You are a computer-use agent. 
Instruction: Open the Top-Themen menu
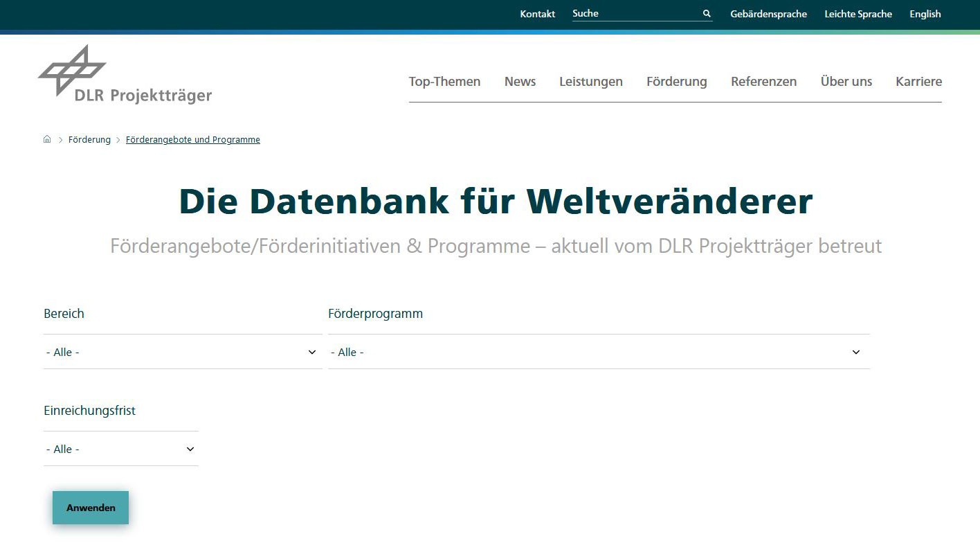[x=444, y=82]
